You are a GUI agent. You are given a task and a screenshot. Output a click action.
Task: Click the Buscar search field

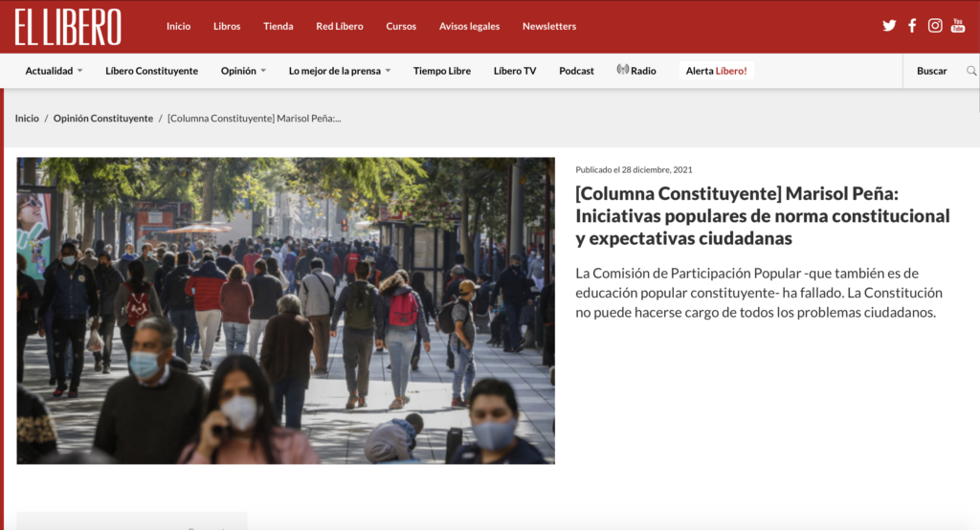[x=931, y=71]
